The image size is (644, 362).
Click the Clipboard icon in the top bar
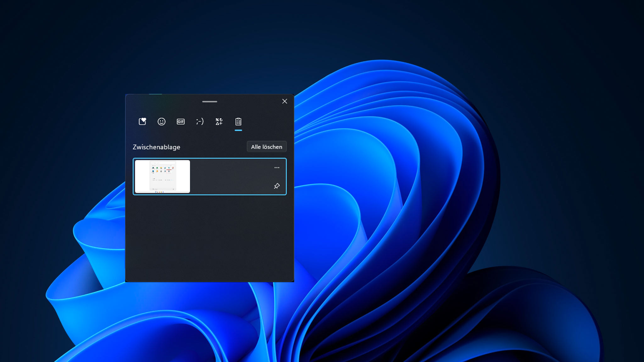238,122
